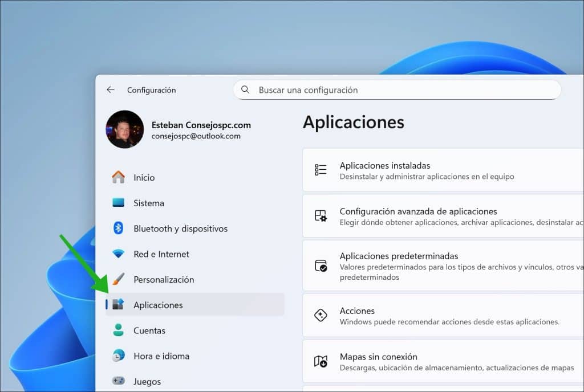Image resolution: width=584 pixels, height=392 pixels.
Task: Open Mapas sin conexión settings
Action: coord(399,361)
